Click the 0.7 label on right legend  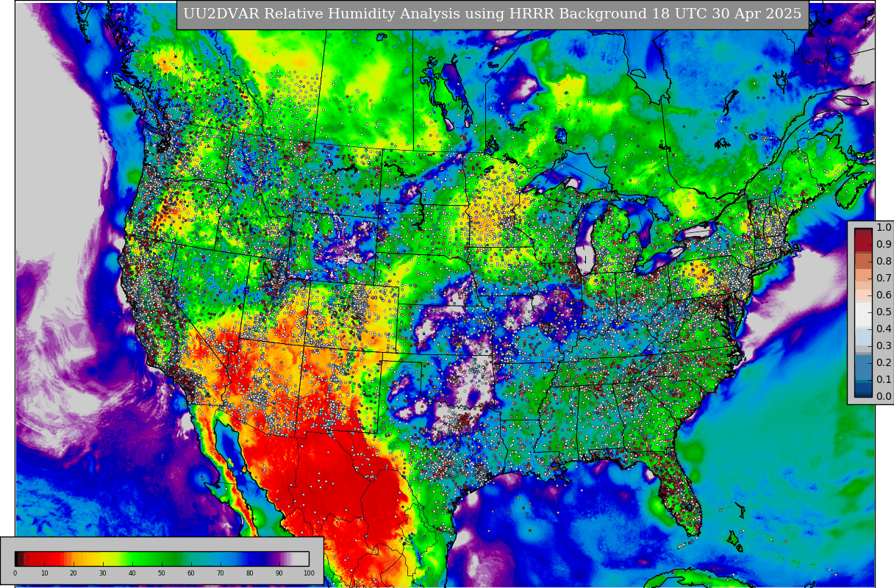click(x=884, y=279)
